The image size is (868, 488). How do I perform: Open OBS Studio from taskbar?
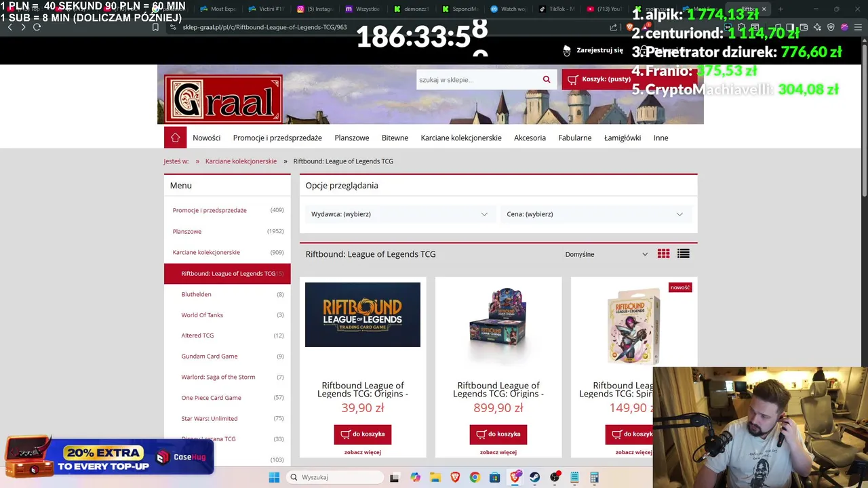tap(555, 477)
